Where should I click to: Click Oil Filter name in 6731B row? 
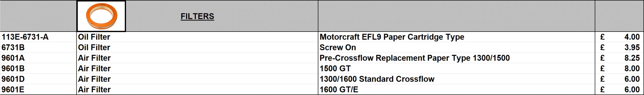pos(94,47)
